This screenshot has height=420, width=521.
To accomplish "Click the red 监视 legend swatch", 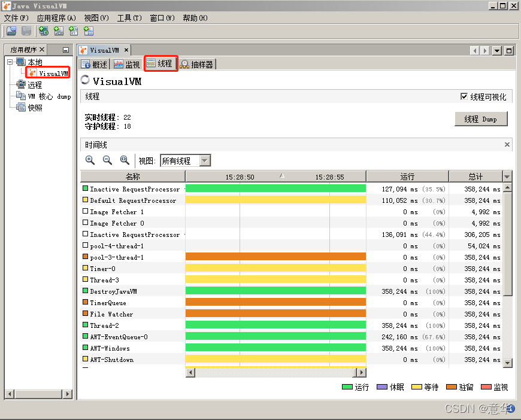I will (486, 387).
